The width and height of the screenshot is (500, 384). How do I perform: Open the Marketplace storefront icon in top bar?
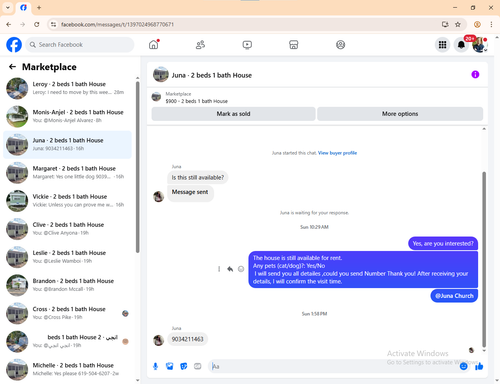point(294,45)
